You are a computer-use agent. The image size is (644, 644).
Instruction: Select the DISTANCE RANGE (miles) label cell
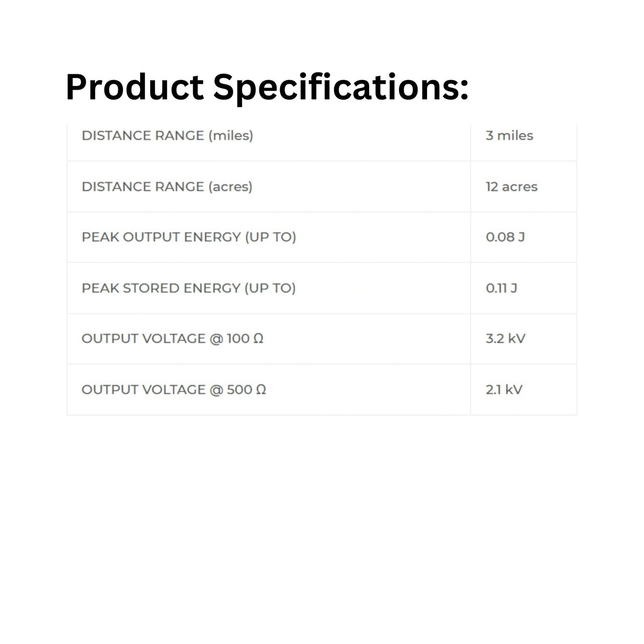pos(167,136)
